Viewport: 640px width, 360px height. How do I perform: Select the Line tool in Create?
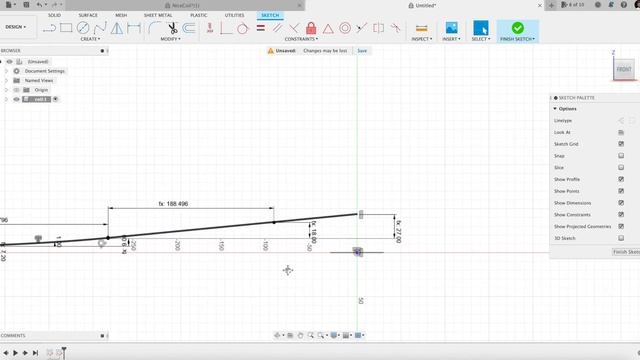click(49, 28)
